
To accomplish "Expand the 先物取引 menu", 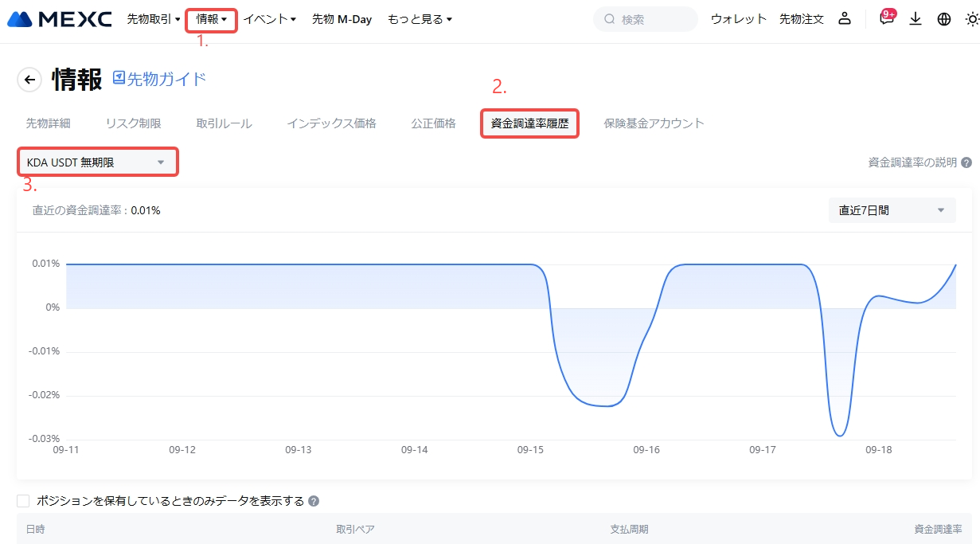I will pos(154,19).
